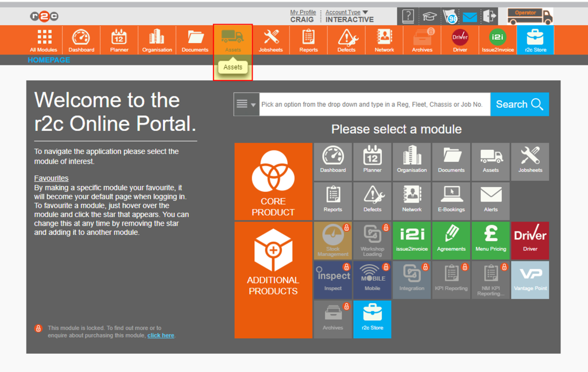
Task: Open Jobsheets in the top navigation bar
Action: click(x=271, y=40)
